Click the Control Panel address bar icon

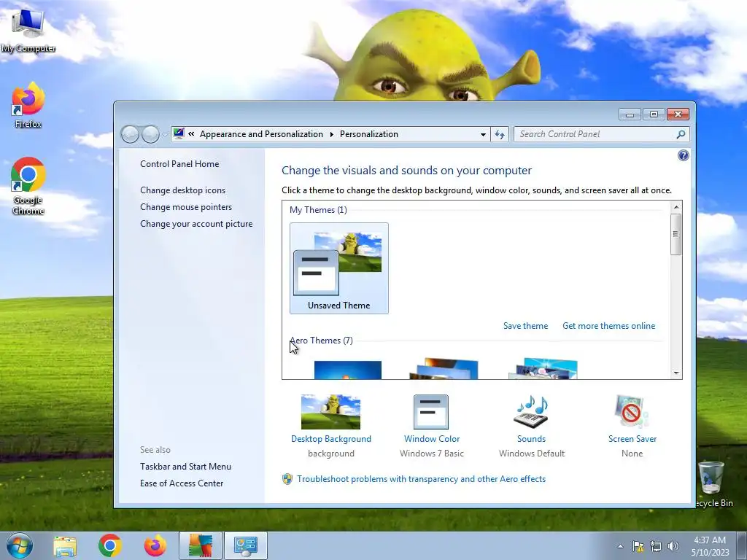click(179, 134)
